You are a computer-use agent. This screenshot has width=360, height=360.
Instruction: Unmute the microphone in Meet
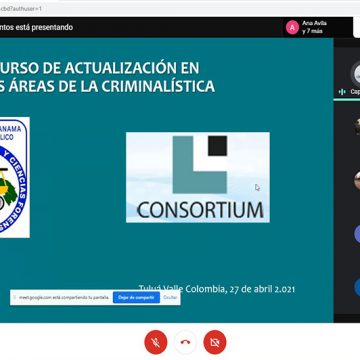(x=156, y=342)
